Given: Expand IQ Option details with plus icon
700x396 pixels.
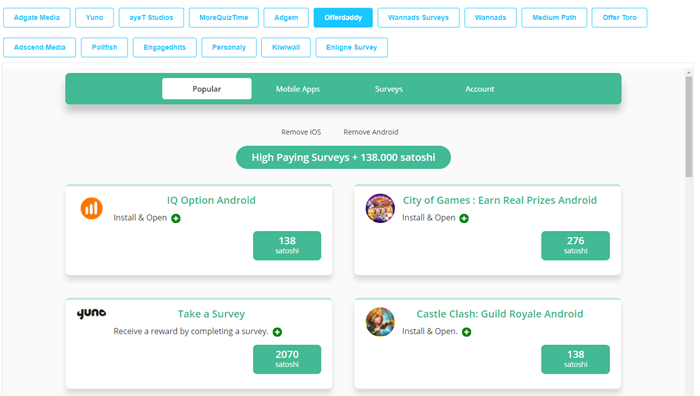Looking at the screenshot, I should point(176,218).
